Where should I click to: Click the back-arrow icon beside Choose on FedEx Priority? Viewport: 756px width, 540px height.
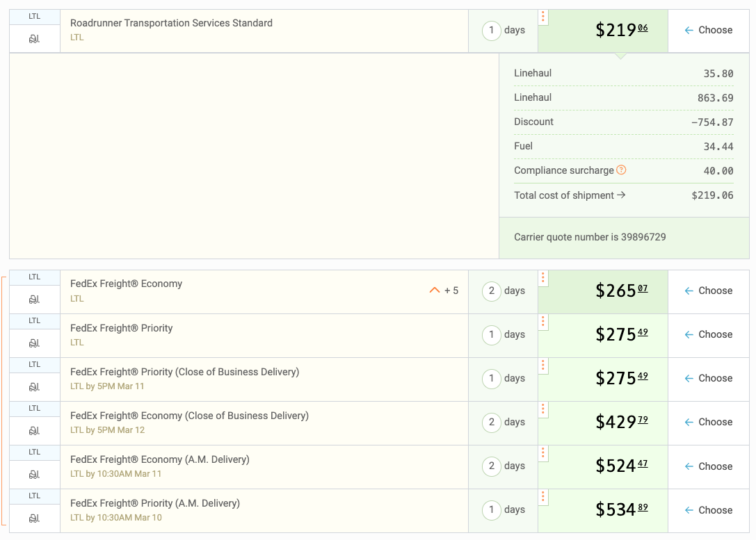pos(688,334)
